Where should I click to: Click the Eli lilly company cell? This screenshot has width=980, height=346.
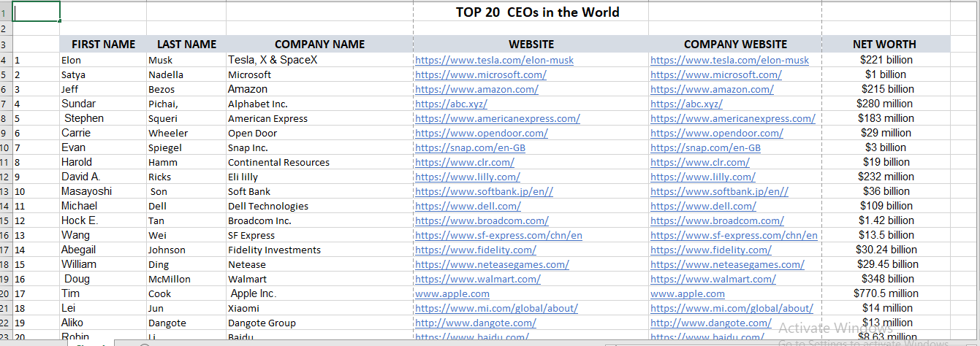pos(319,177)
